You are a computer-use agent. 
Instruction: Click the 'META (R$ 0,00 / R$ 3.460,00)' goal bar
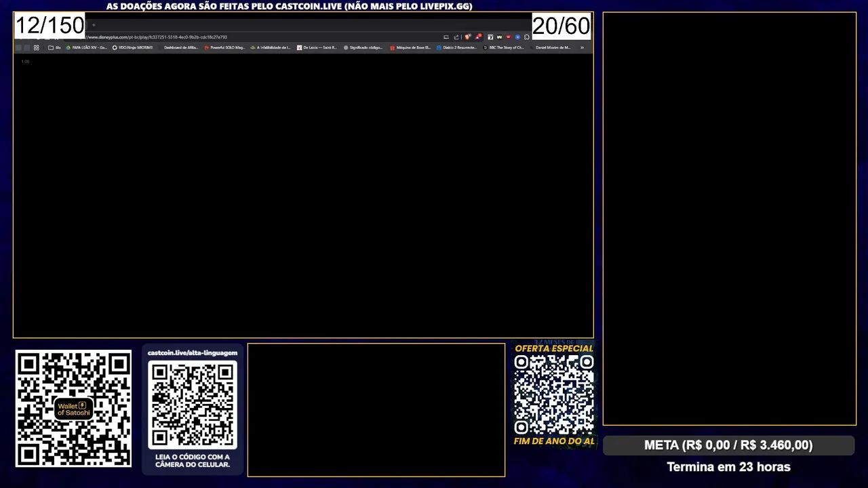pos(728,445)
